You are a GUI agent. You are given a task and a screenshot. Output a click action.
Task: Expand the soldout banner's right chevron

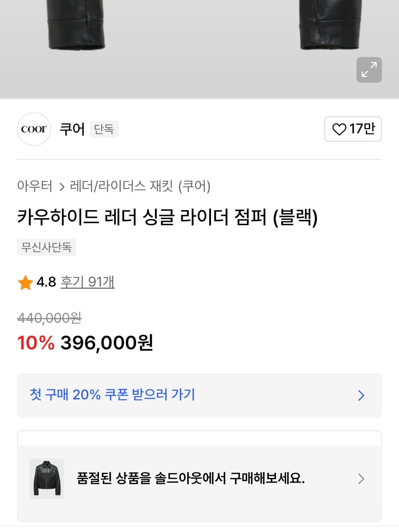pos(361,479)
